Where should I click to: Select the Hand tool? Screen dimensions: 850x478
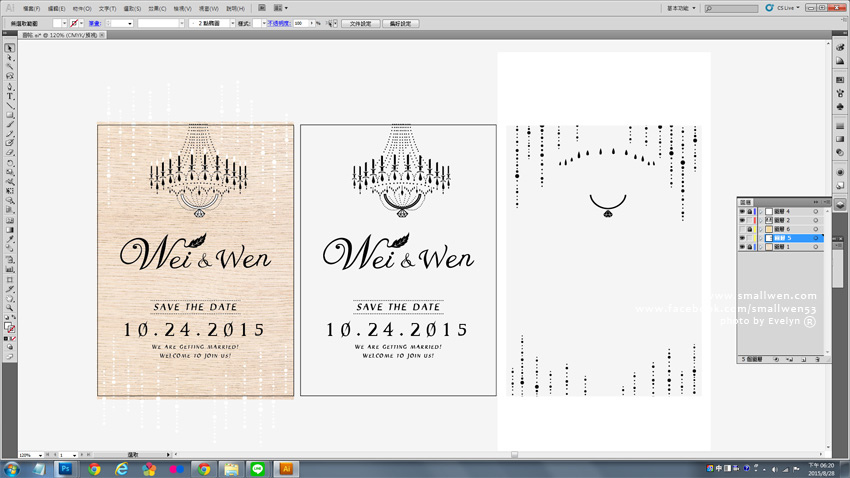[x=10, y=298]
